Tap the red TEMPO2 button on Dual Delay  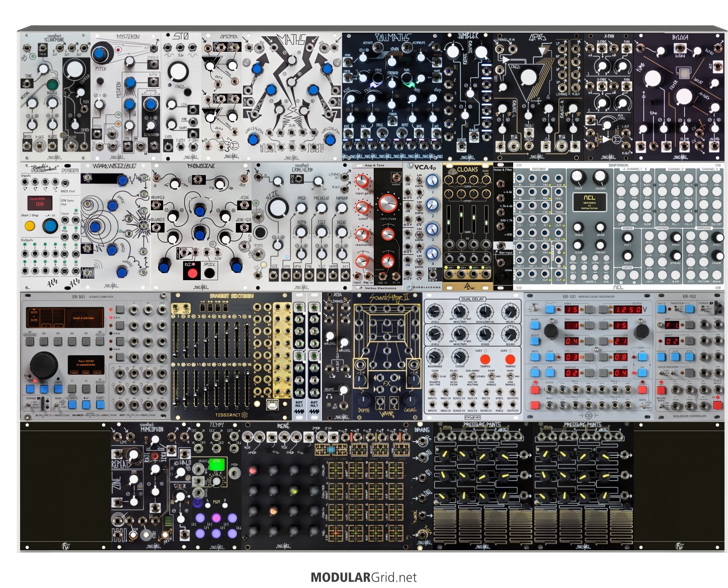tap(510, 359)
